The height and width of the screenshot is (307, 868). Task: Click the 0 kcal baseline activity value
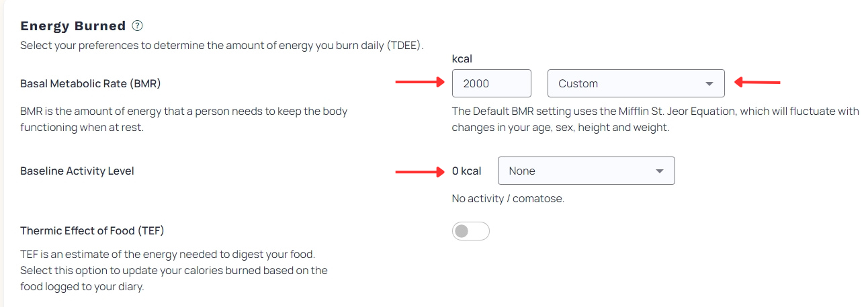(x=466, y=171)
